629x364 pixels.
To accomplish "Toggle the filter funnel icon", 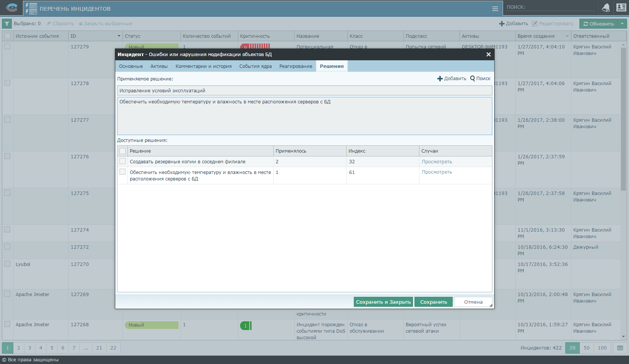I will pos(7,24).
